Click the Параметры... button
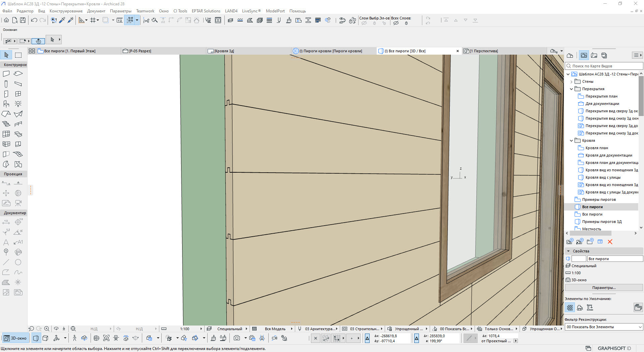The width and height of the screenshot is (644, 352). (604, 288)
